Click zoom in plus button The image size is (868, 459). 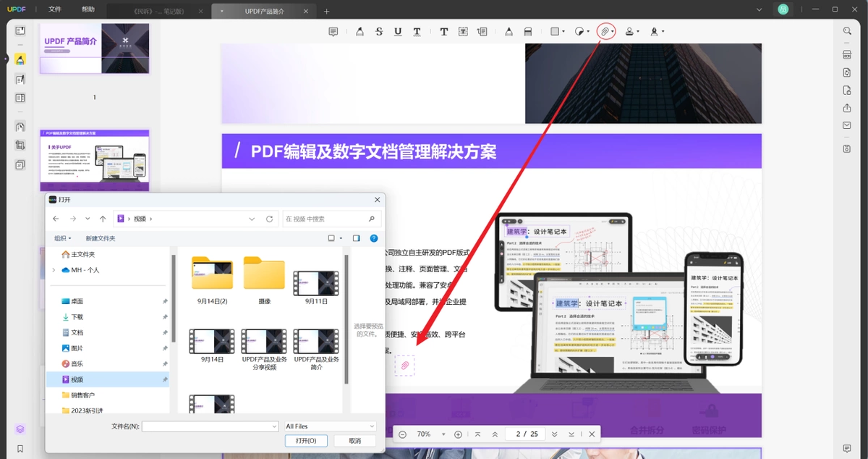pos(458,434)
